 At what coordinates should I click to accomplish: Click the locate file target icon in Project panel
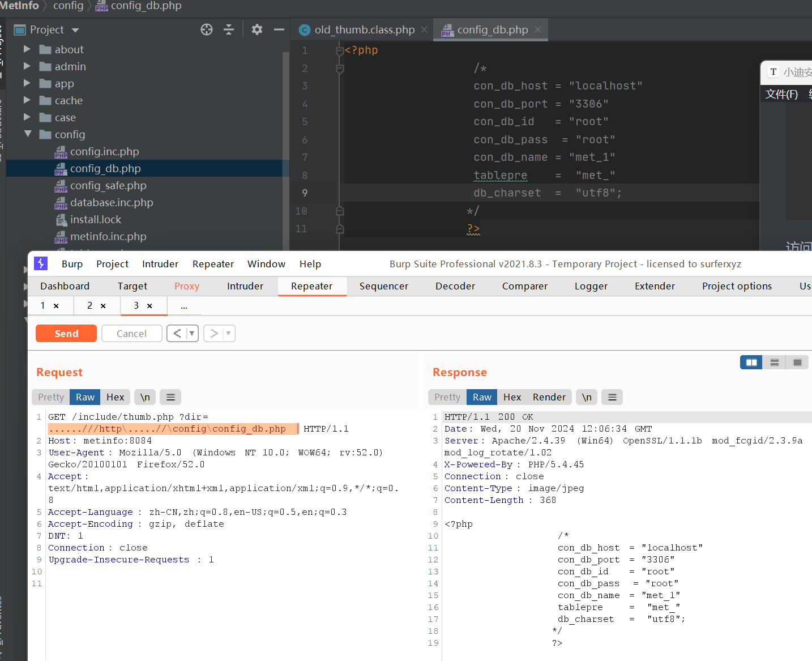coord(207,29)
